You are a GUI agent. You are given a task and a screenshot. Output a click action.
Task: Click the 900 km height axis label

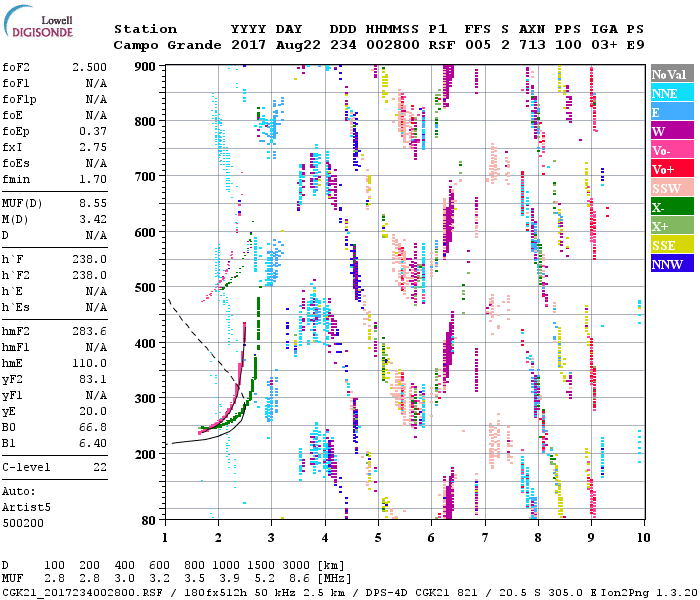pyautogui.click(x=144, y=66)
